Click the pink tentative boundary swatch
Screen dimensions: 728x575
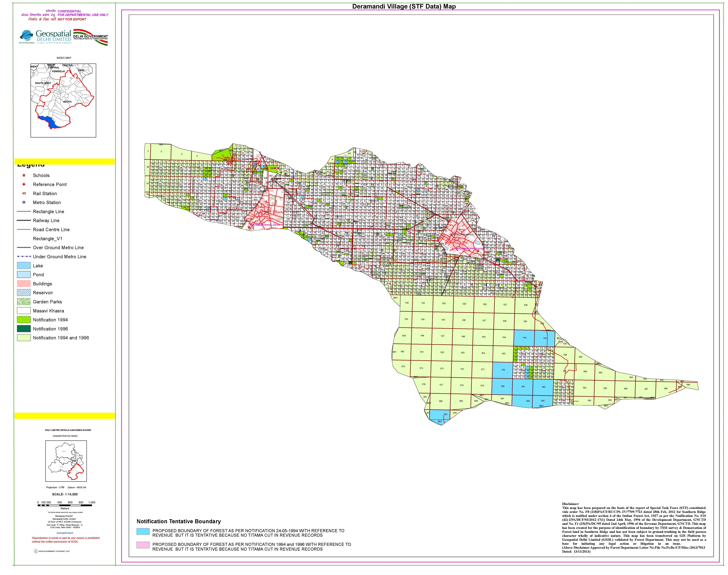[x=143, y=545]
